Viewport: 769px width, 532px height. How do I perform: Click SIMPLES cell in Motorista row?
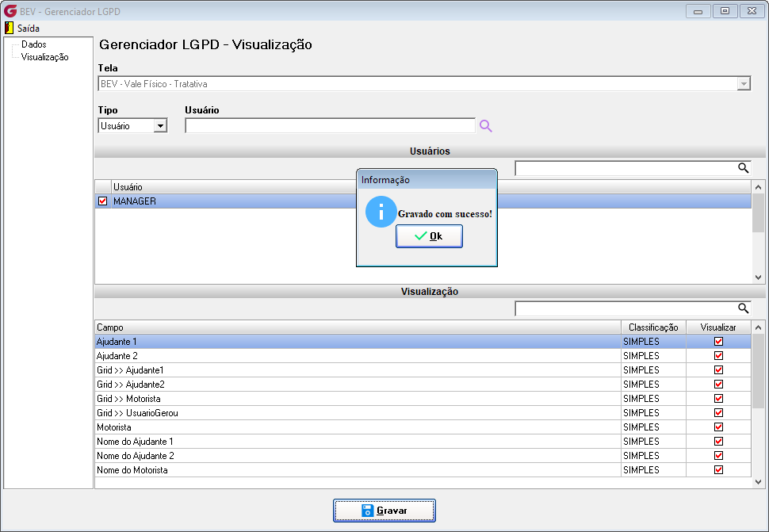(653, 427)
